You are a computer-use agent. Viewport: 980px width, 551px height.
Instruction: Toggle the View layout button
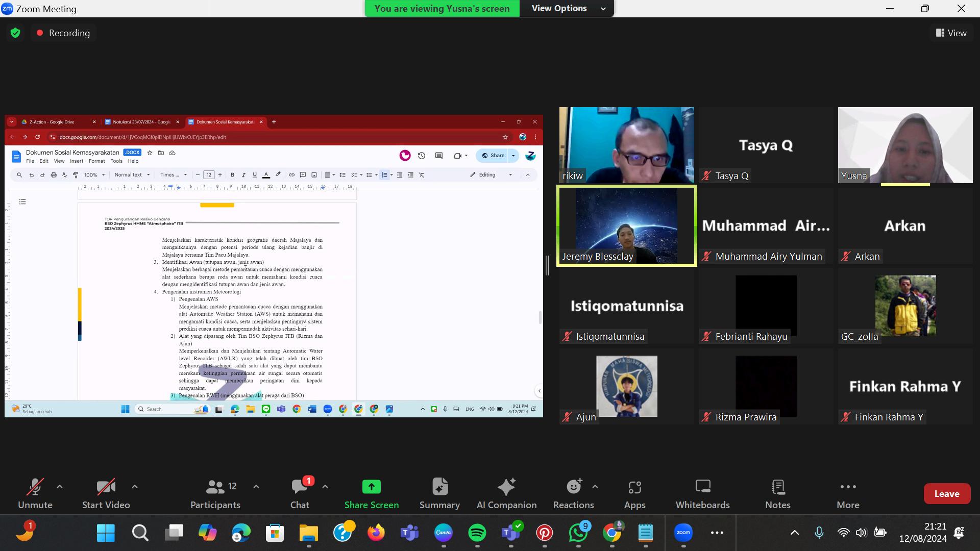point(951,33)
